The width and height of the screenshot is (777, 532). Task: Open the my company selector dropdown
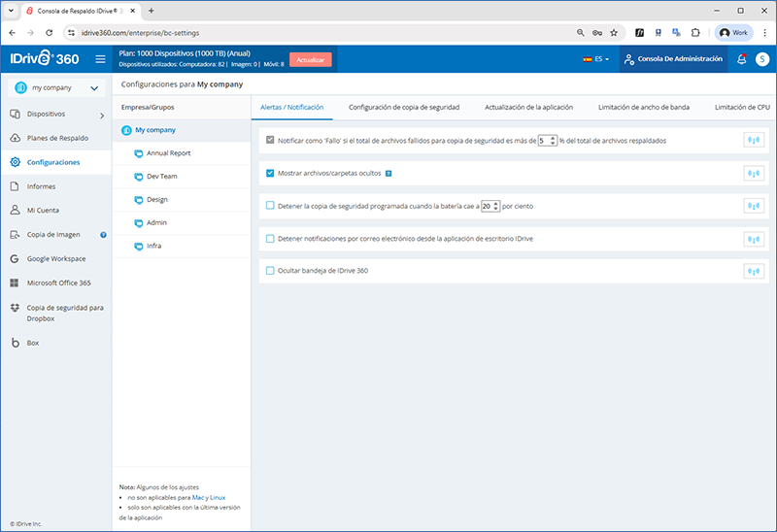(x=55, y=88)
